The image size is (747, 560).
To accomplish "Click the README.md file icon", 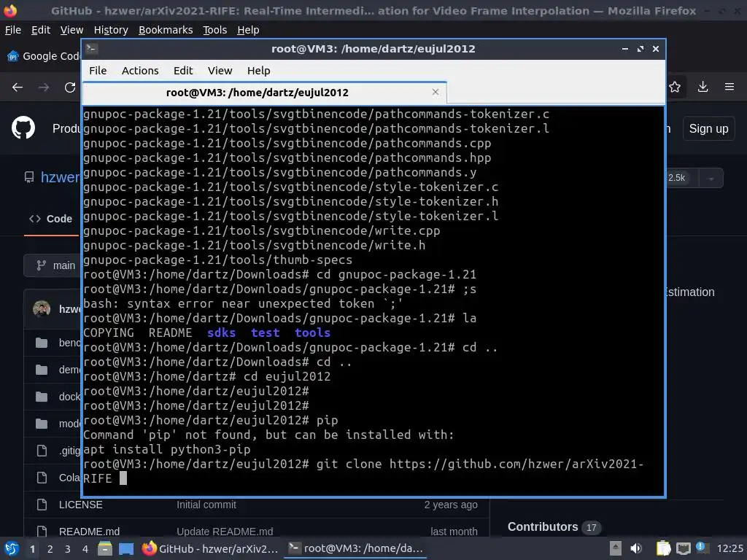I will click(x=42, y=532).
